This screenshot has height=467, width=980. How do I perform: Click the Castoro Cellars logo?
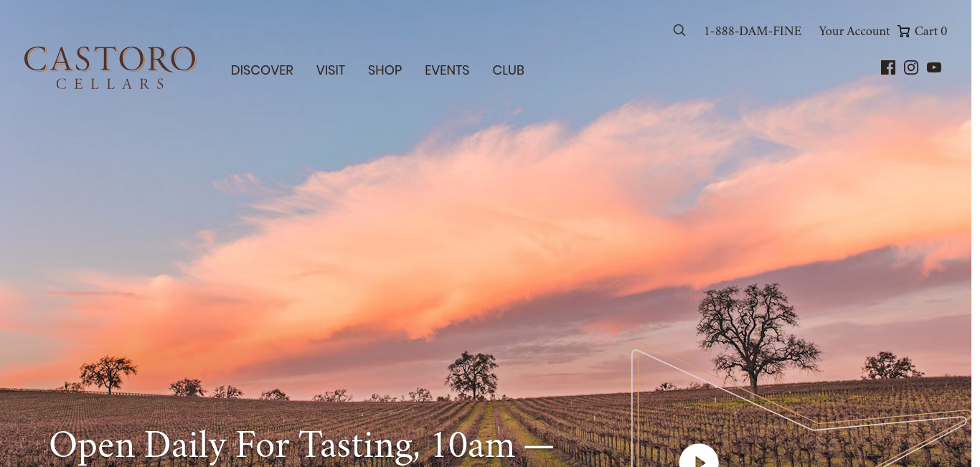[x=110, y=67]
